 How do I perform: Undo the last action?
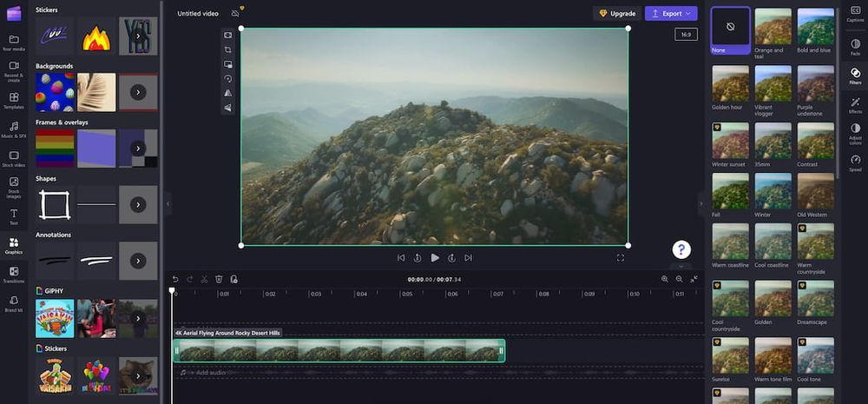pos(174,279)
